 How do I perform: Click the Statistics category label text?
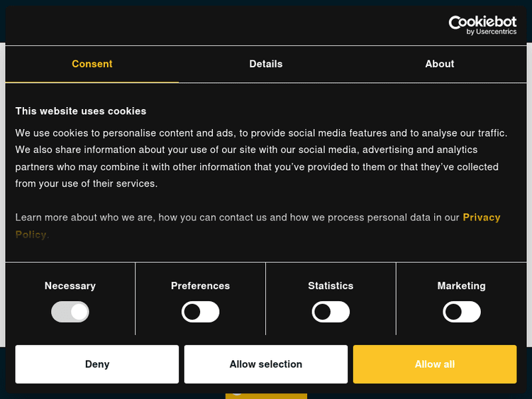tap(331, 286)
